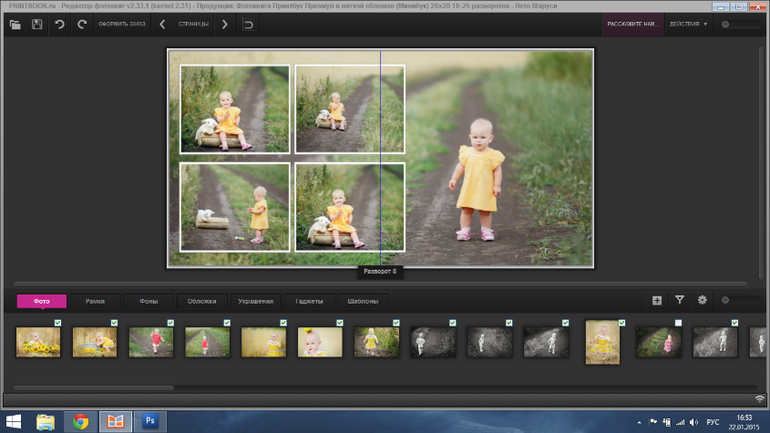This screenshot has height=433, width=770.
Task: Open the photo filter funnel icon
Action: coord(680,300)
